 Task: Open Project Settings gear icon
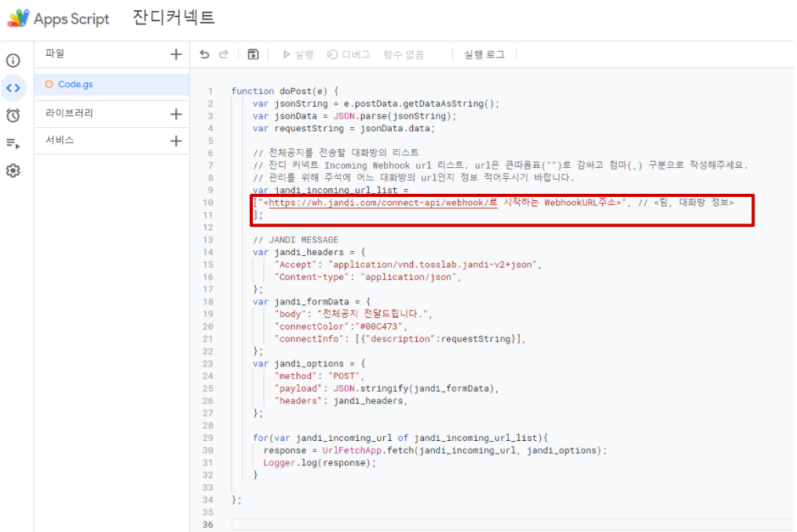(x=13, y=170)
